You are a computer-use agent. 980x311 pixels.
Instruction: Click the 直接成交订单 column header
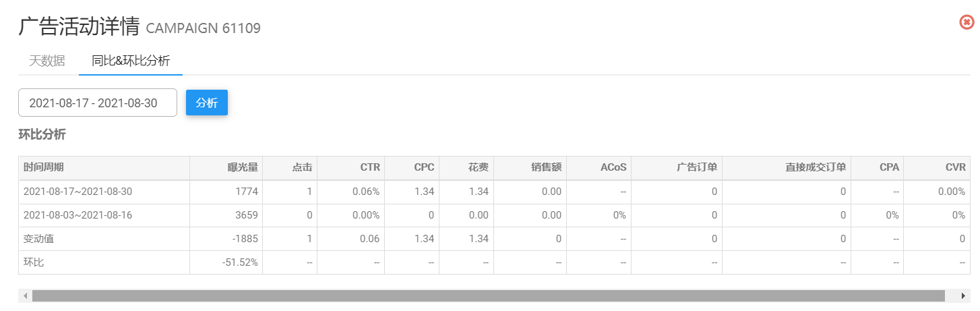pos(815,167)
